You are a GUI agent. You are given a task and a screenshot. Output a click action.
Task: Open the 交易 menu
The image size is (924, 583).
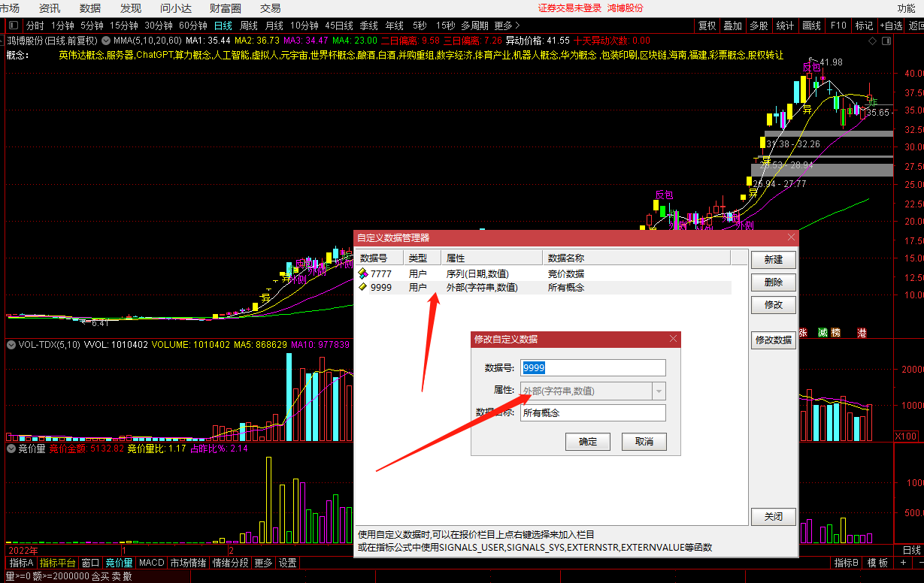271,8
